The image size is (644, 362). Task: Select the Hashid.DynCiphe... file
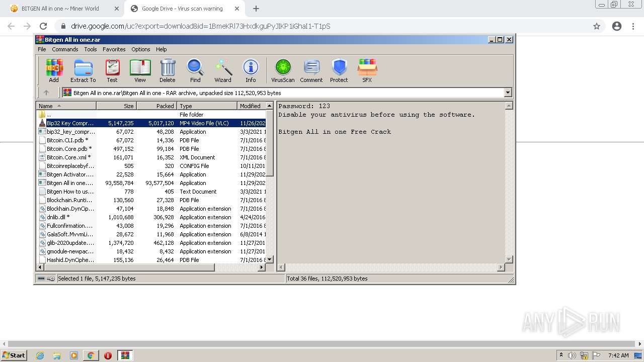(151, 260)
